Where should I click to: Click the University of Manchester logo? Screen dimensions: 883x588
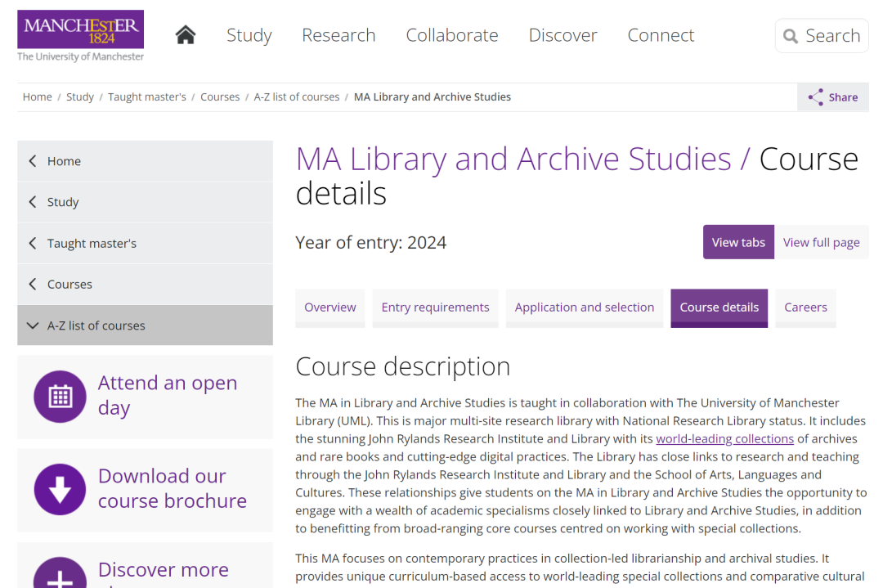(x=80, y=35)
